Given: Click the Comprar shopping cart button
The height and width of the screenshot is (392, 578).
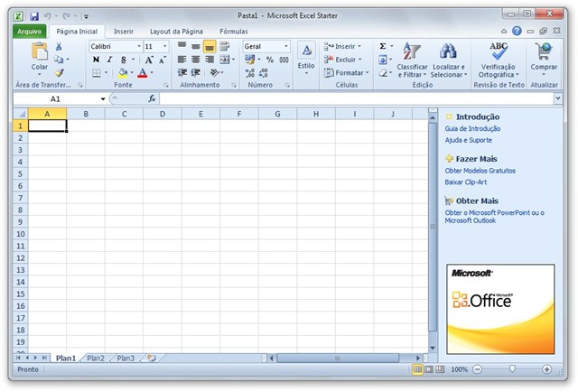Looking at the screenshot, I should (544, 59).
